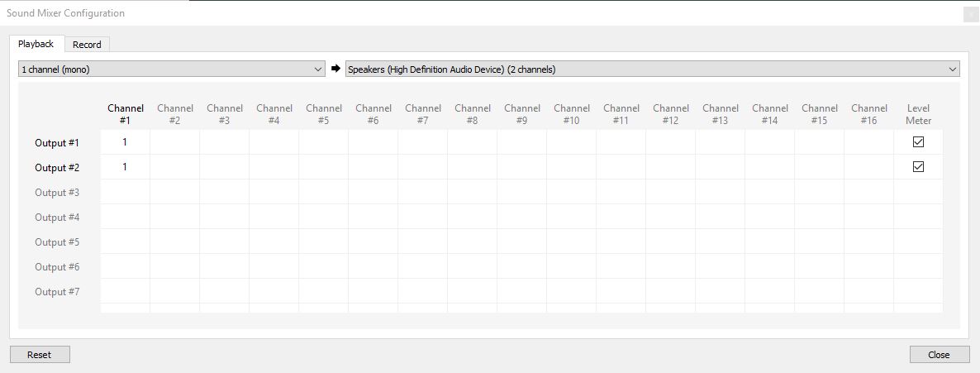Click the Channel #12 column header
The image size is (980, 373).
(x=671, y=114)
